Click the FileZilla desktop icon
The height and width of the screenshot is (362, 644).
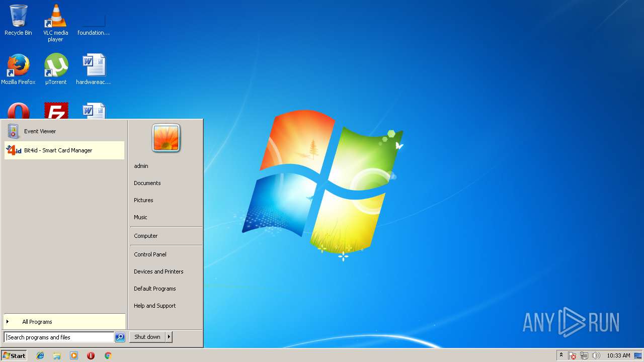click(x=56, y=111)
